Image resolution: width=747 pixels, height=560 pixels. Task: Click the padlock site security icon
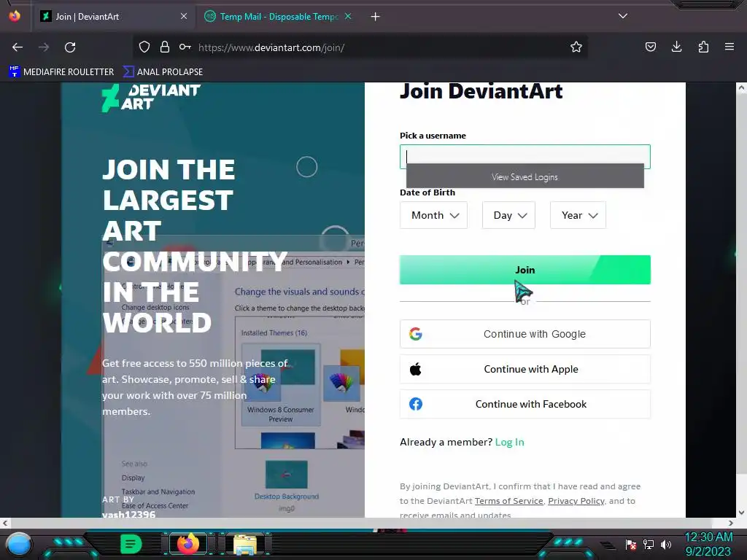click(x=165, y=47)
